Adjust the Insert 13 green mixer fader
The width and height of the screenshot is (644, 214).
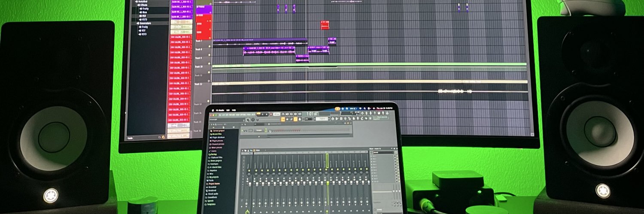(328, 183)
